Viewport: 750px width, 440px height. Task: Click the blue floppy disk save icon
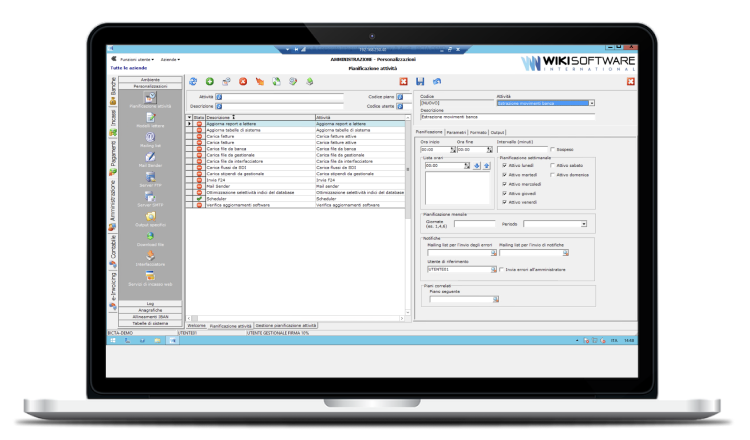click(x=420, y=81)
